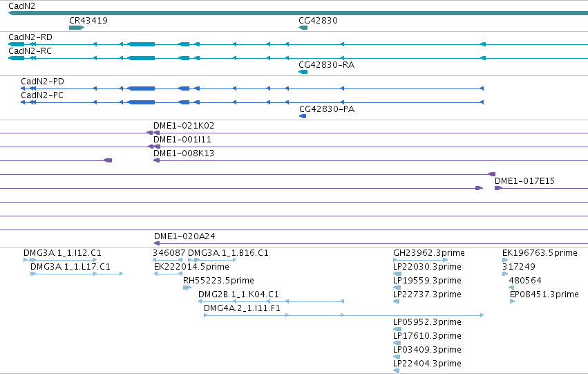588x374 pixels.
Task: Click the DME1-017E15 purple arrow glyph
Action: tap(498, 188)
